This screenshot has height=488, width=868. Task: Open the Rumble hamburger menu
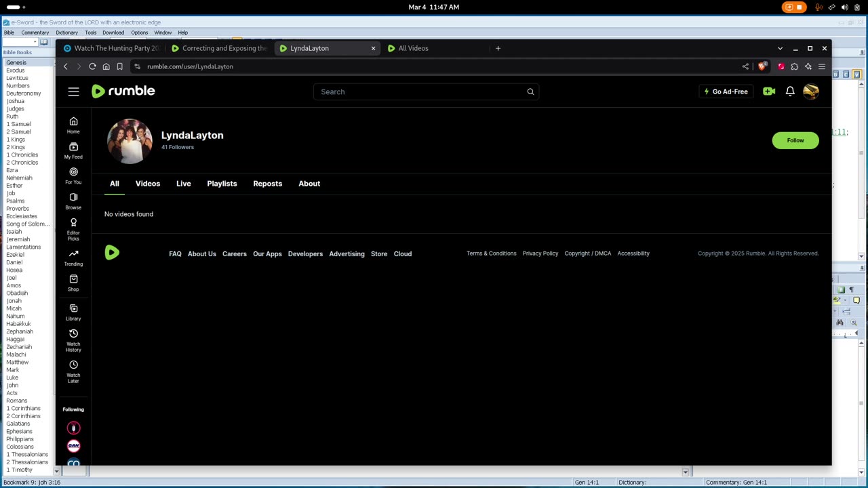pyautogui.click(x=73, y=91)
